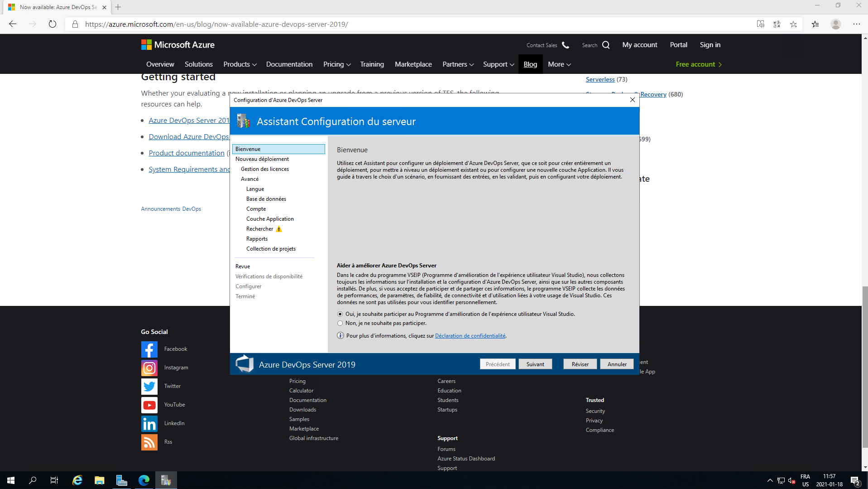868x489 pixels.
Task: Select 'Base de données' wizard step
Action: click(x=266, y=199)
